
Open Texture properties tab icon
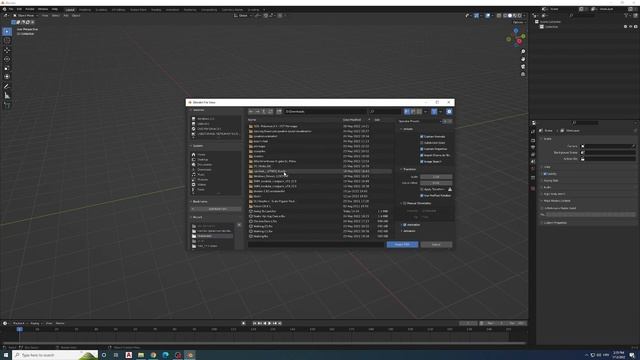533,189
